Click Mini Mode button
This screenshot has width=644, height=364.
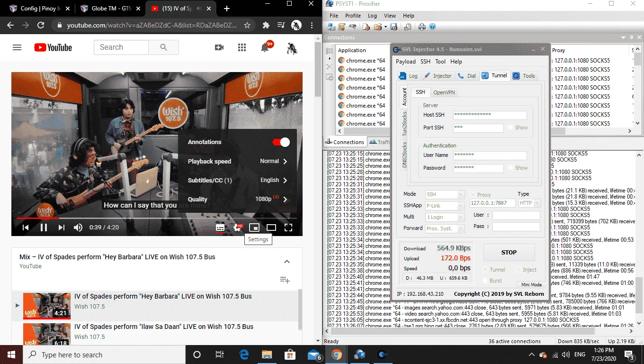pyautogui.click(x=531, y=285)
